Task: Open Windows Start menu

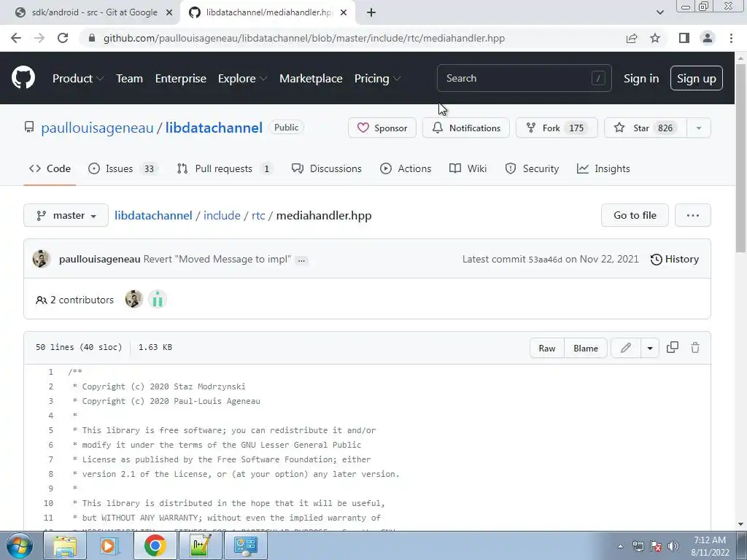Action: click(20, 545)
